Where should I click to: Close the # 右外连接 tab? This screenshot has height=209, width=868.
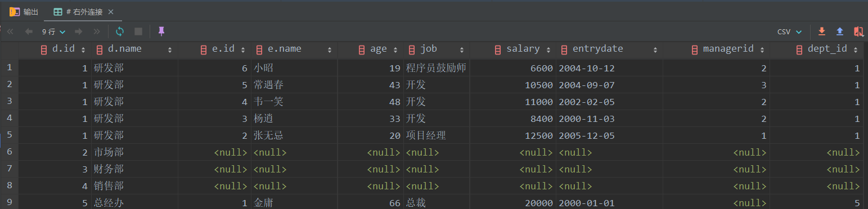[110, 12]
